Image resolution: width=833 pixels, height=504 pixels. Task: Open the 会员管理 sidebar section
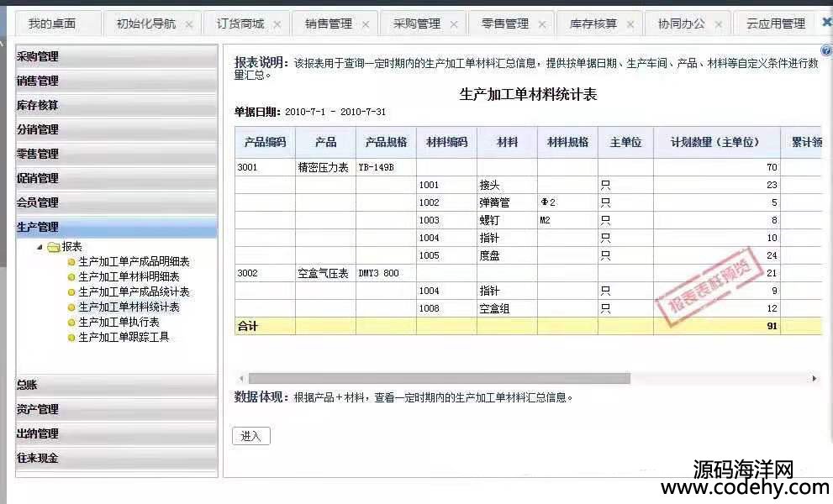coord(116,202)
